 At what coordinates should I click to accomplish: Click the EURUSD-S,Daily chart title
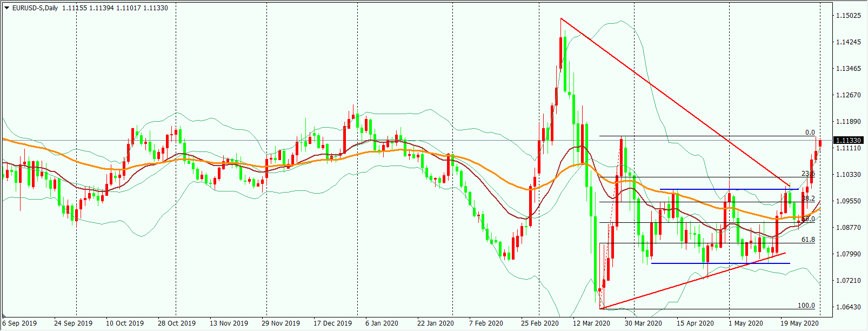click(35, 8)
